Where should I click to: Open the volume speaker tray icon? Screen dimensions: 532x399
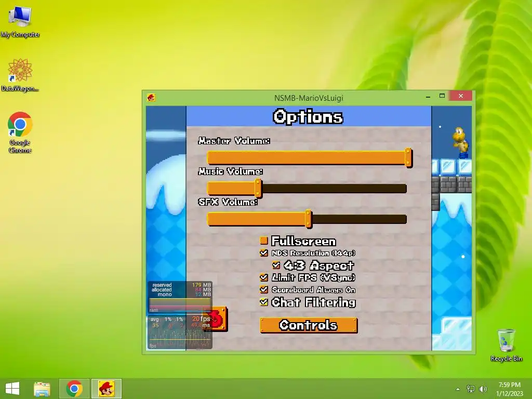483,389
